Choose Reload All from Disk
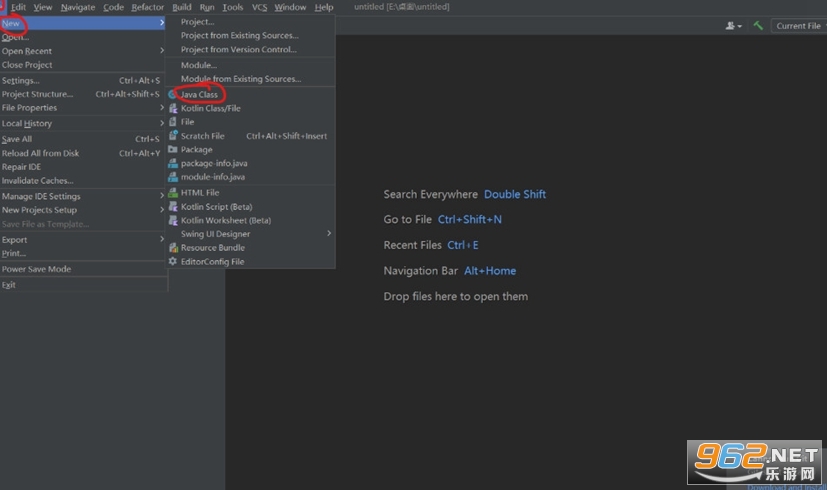This screenshot has width=827, height=490. 83,153
